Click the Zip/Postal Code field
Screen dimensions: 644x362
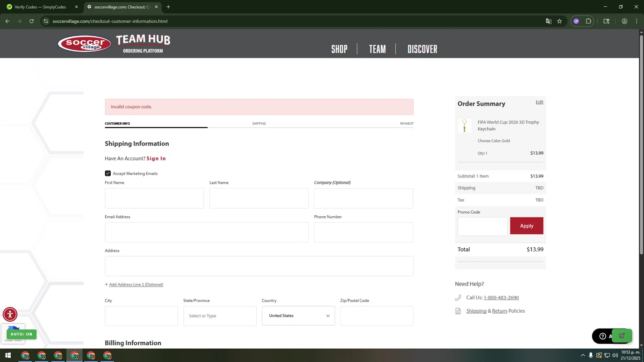[x=377, y=316]
